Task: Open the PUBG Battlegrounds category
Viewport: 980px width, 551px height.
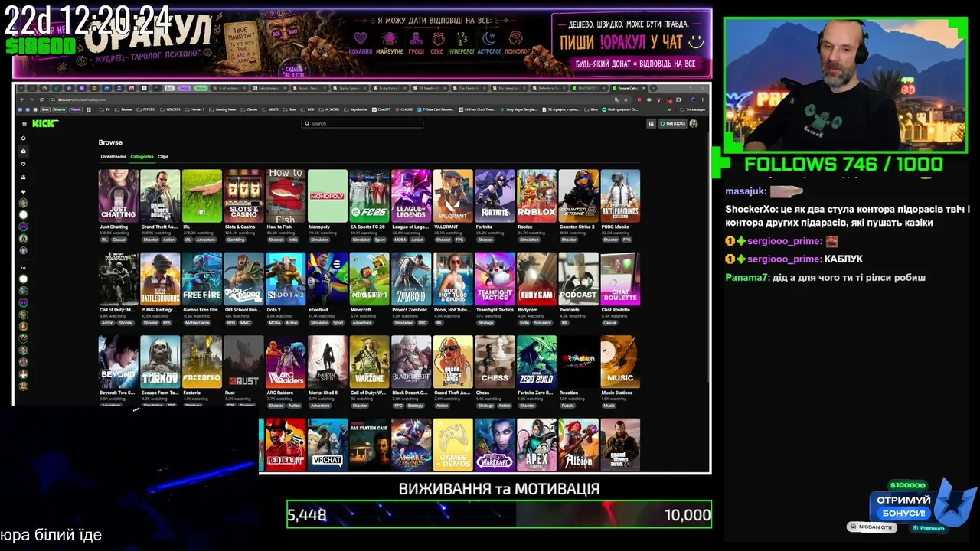Action: point(160,279)
